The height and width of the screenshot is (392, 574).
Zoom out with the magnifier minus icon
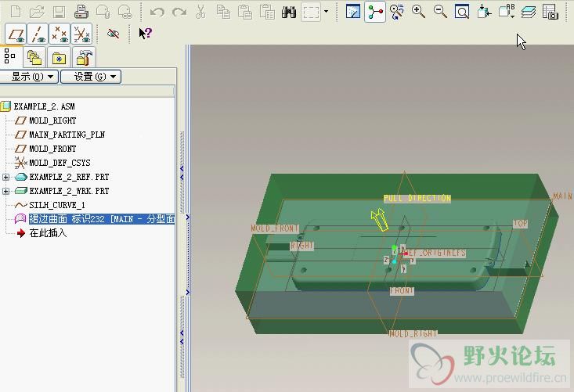tap(440, 12)
